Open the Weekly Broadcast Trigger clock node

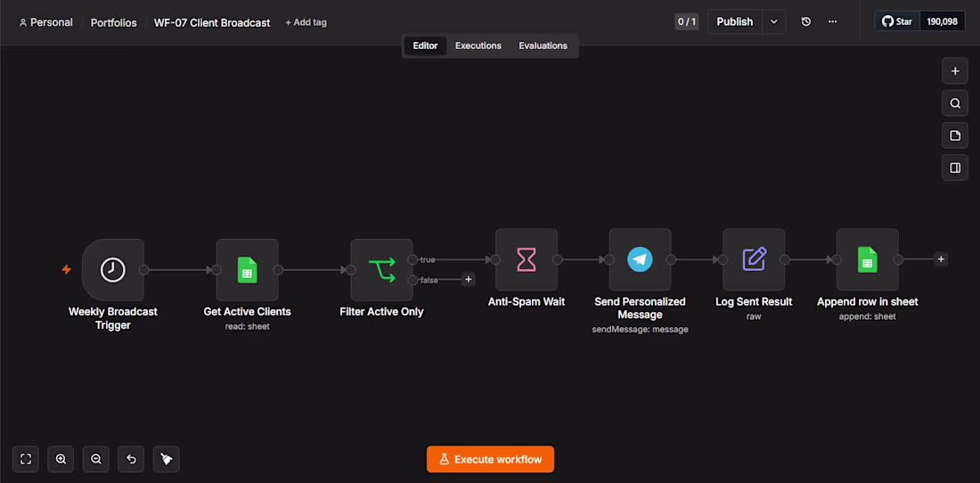tap(113, 270)
